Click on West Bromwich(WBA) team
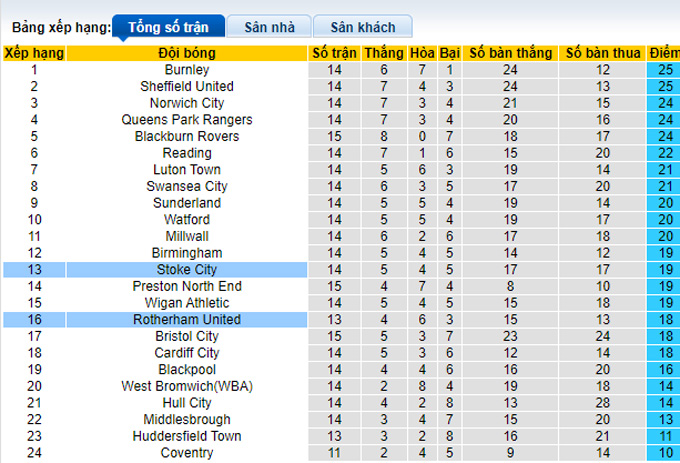Screen dimensions: 680x463 tap(187, 386)
